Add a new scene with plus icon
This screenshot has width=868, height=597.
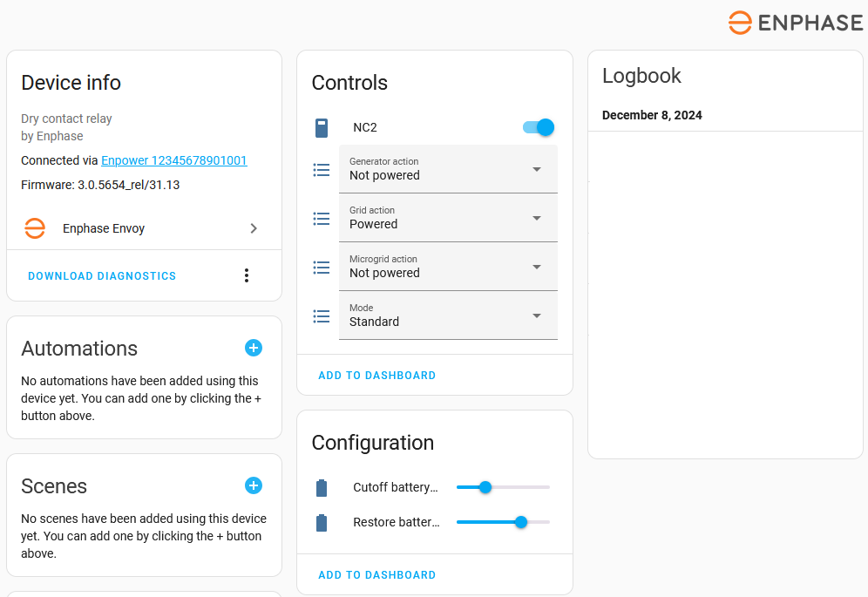pos(254,485)
